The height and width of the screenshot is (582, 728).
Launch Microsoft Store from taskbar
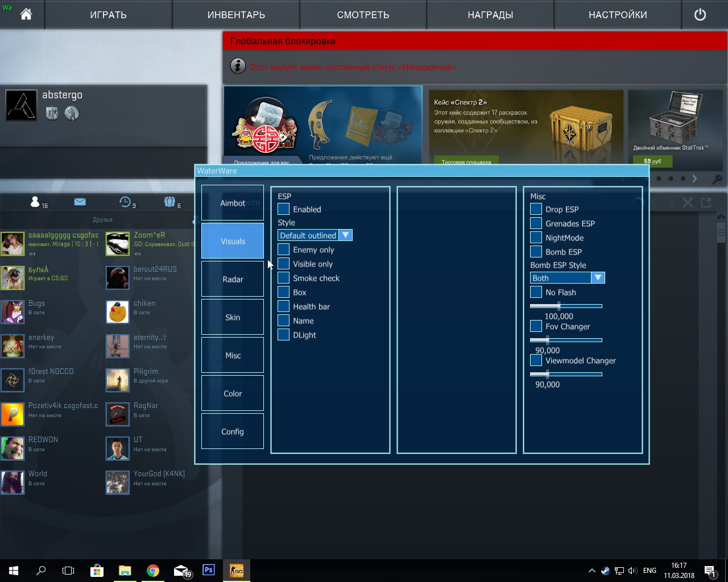point(97,570)
